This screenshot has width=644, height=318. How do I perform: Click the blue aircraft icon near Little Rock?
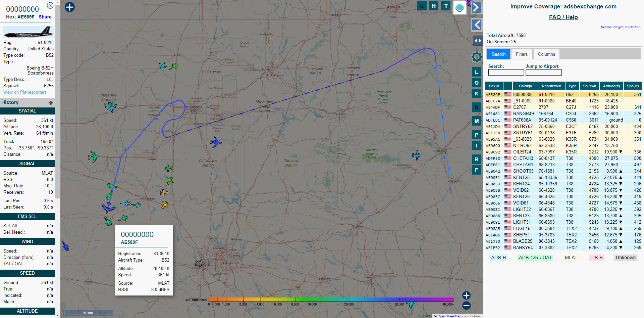click(416, 155)
